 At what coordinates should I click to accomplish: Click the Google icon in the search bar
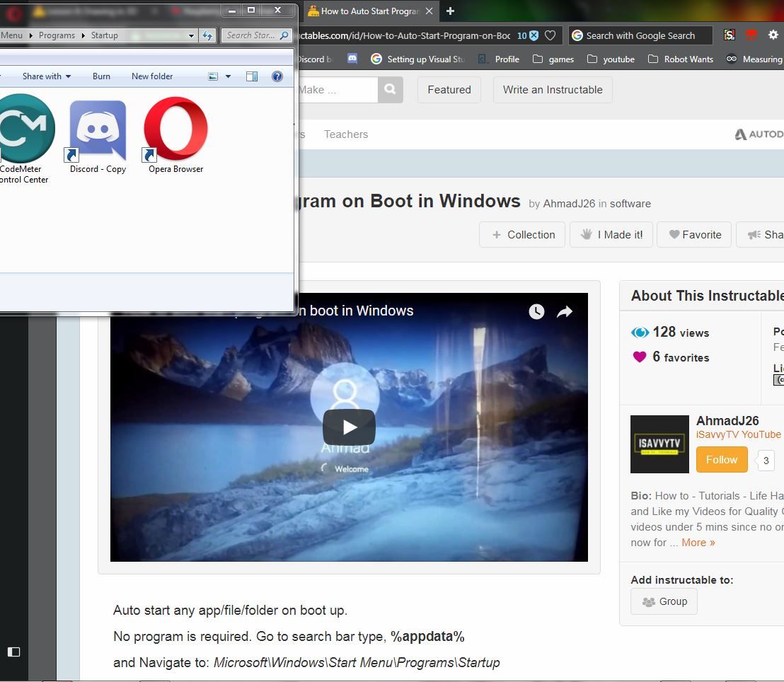(577, 35)
